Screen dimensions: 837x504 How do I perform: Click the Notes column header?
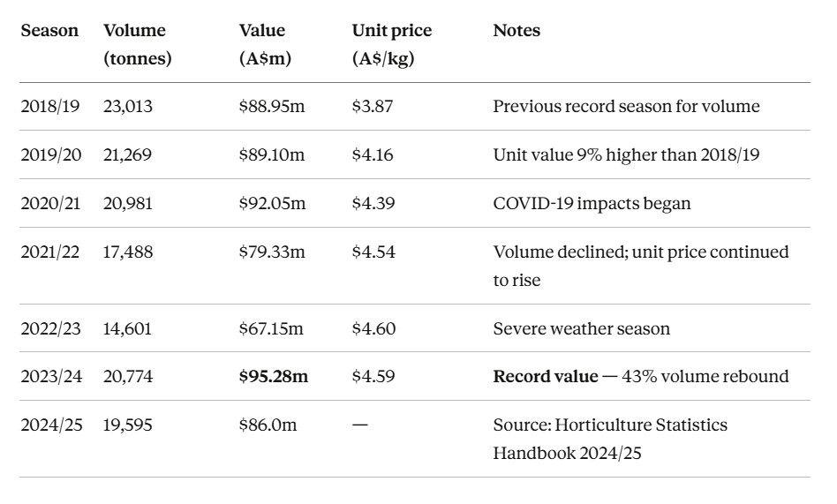(x=517, y=31)
